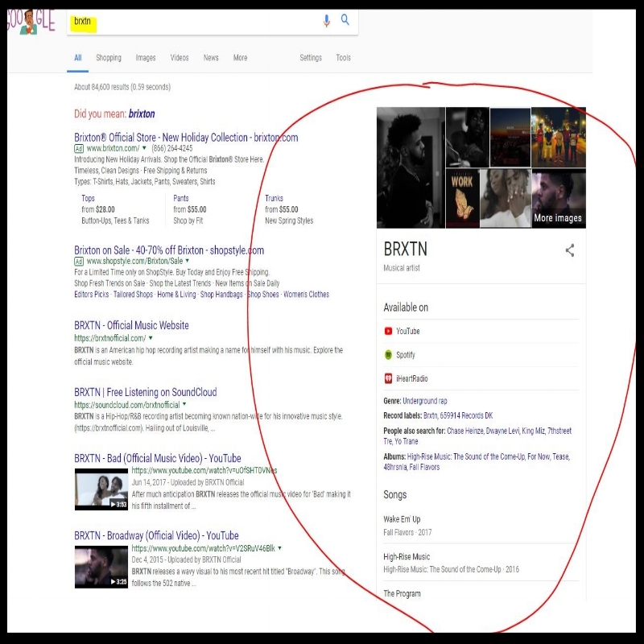Expand the dropdown arrow after Broadway YouTube URL

tap(279, 548)
